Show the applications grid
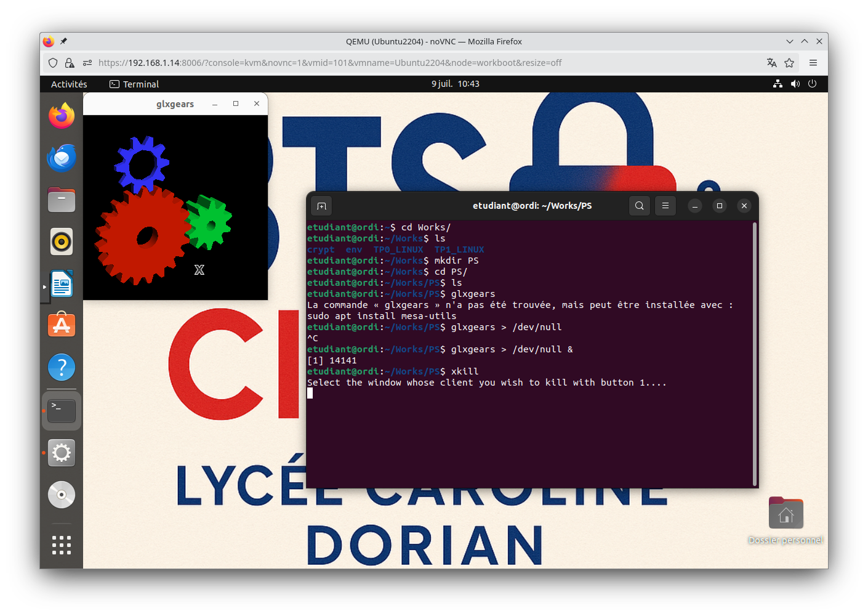The image size is (868, 616). click(x=62, y=545)
